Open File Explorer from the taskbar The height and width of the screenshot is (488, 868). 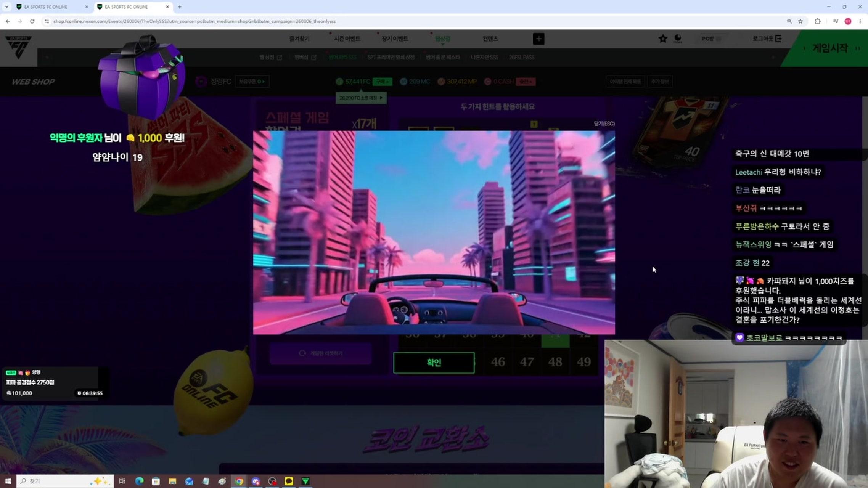tap(172, 481)
